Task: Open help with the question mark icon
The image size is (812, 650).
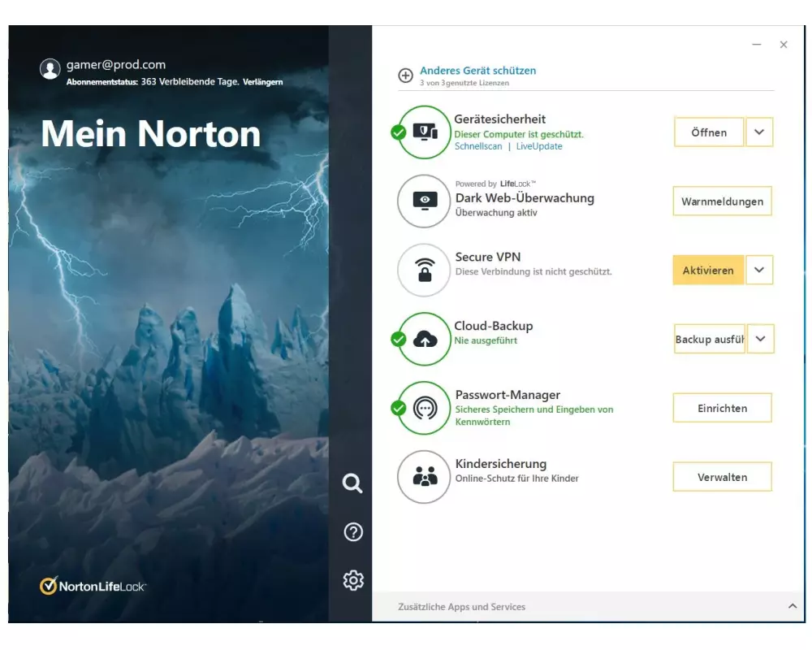Action: (352, 532)
